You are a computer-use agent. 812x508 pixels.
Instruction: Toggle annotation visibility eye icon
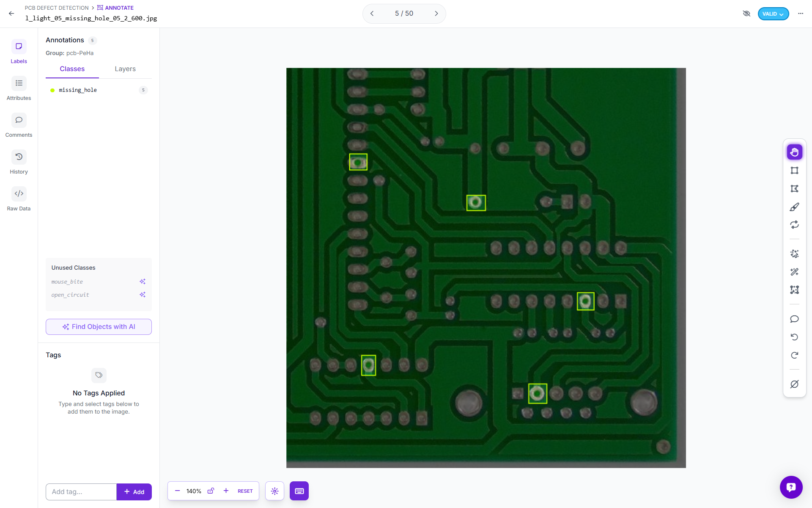[746, 14]
